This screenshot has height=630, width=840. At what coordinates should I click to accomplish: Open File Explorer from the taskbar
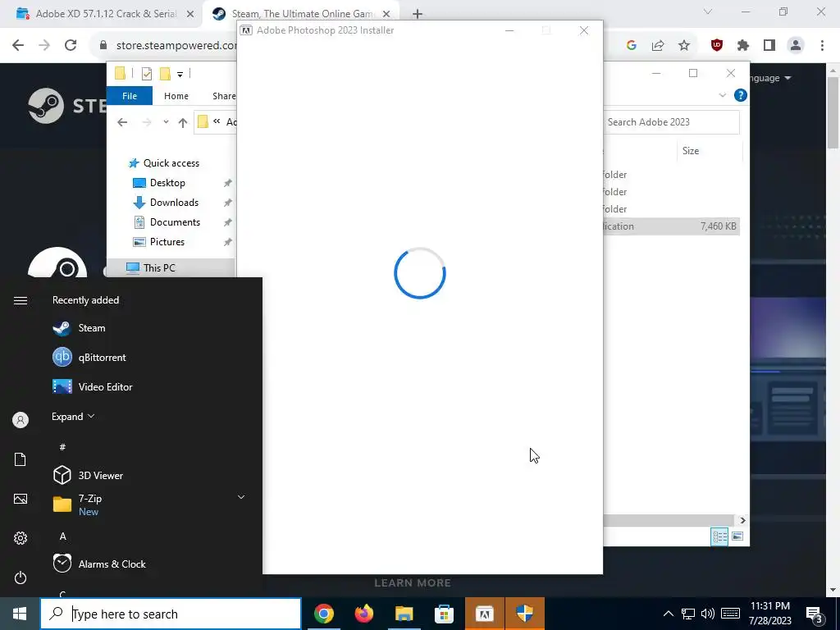tap(404, 614)
